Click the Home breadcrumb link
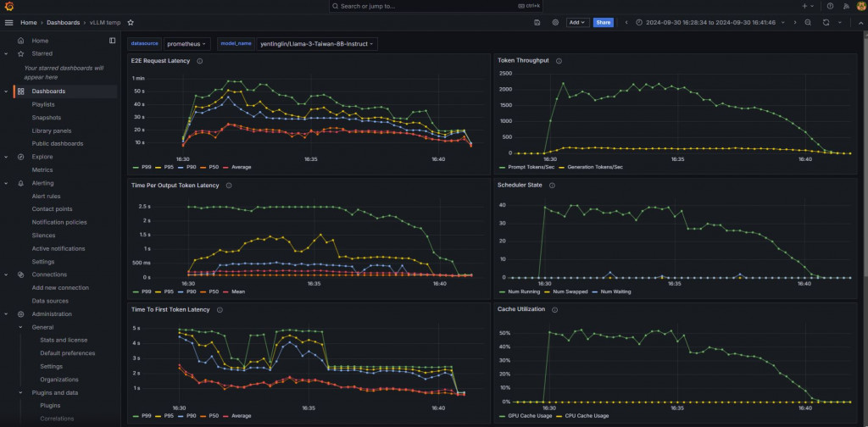 click(29, 23)
